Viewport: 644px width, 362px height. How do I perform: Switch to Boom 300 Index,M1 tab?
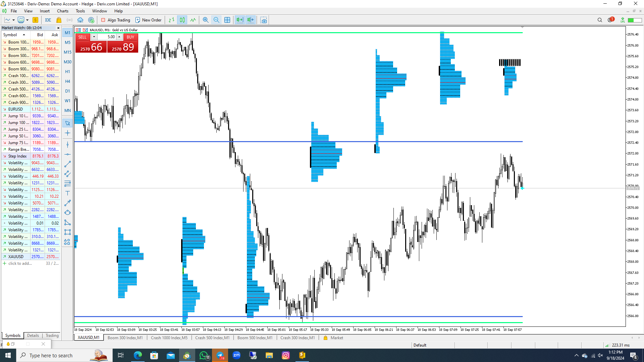coord(125,338)
